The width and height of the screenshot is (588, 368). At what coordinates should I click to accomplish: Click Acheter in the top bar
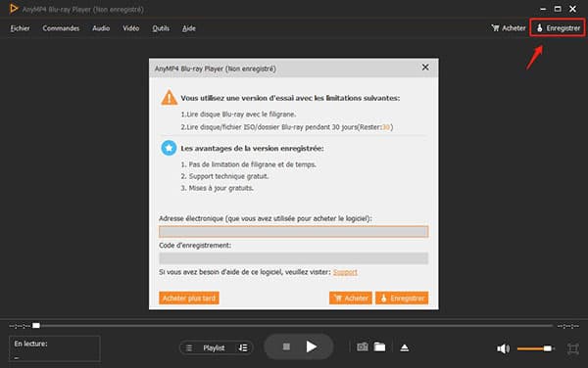pos(509,28)
